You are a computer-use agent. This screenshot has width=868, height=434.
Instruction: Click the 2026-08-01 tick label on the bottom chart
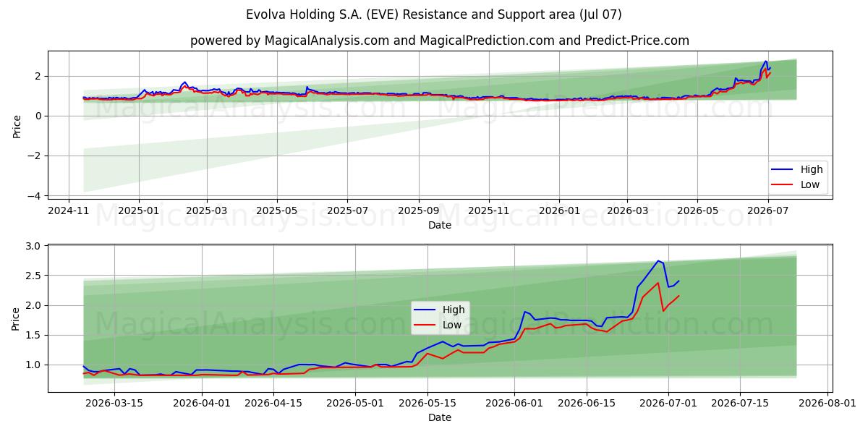coord(826,404)
